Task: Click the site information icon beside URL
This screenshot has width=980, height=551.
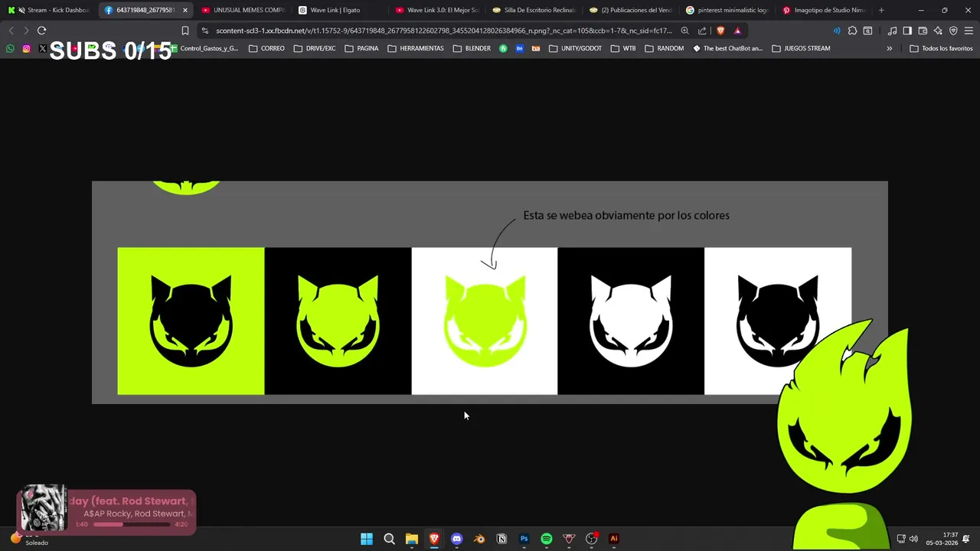Action: coord(204,31)
